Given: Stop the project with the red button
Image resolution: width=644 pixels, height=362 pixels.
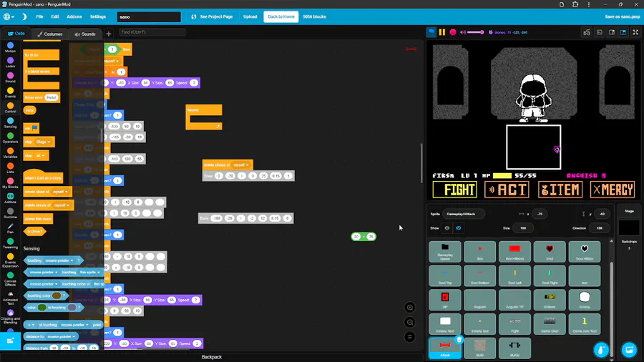Looking at the screenshot, I should (x=453, y=32).
